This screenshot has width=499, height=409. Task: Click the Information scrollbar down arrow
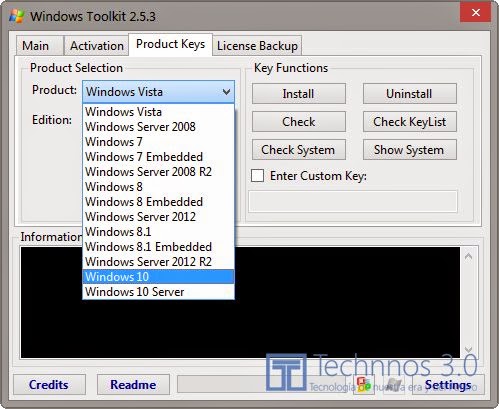[468, 349]
